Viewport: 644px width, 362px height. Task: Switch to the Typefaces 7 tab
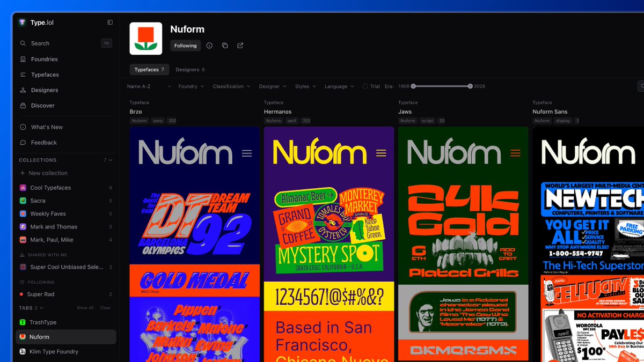pyautogui.click(x=149, y=70)
